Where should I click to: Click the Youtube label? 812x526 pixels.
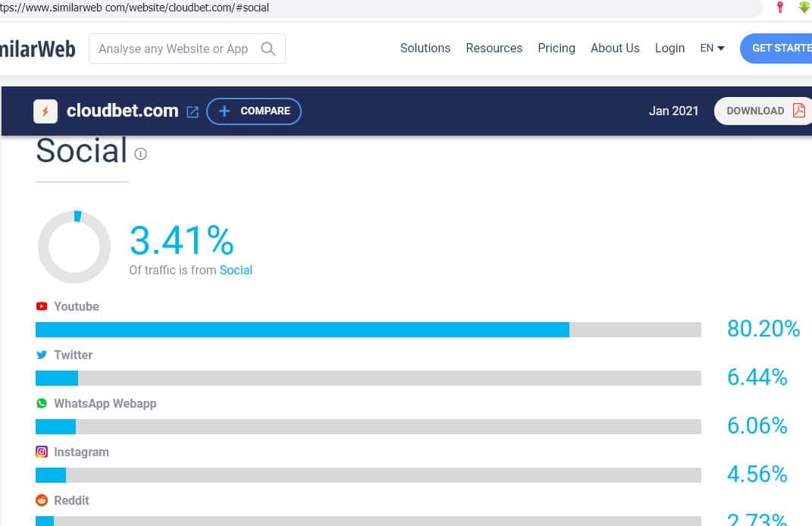[76, 306]
